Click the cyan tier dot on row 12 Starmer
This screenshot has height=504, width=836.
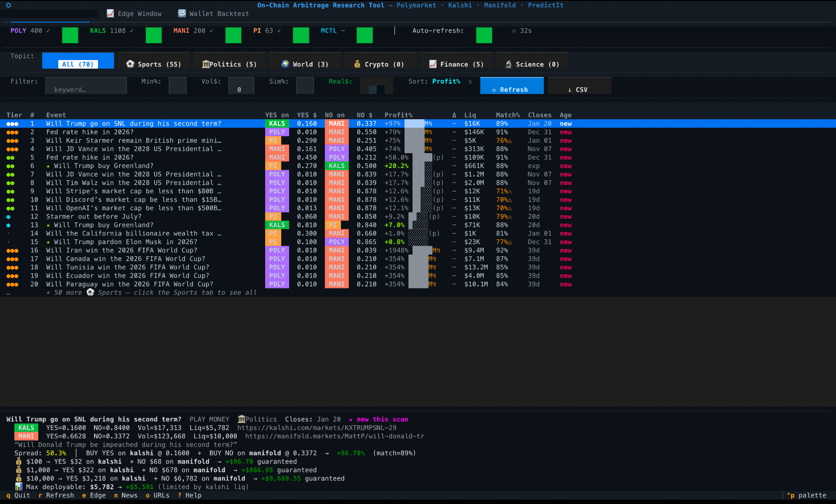click(8, 217)
